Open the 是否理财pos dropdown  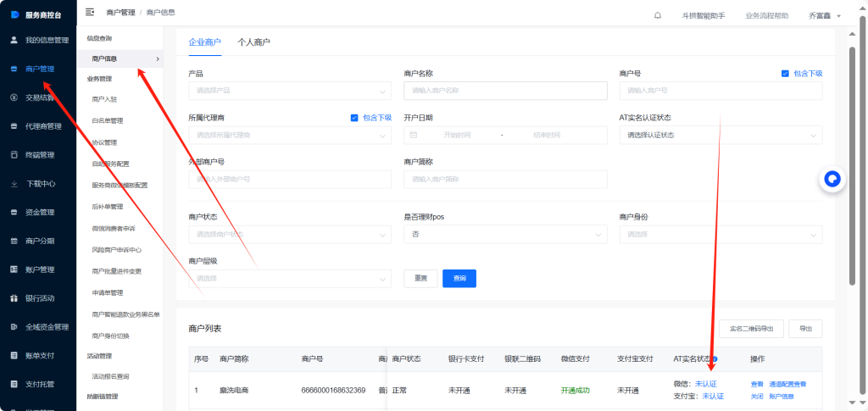[x=505, y=235]
